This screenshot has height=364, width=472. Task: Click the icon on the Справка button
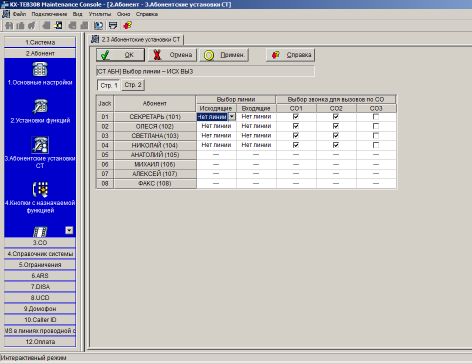(x=275, y=55)
